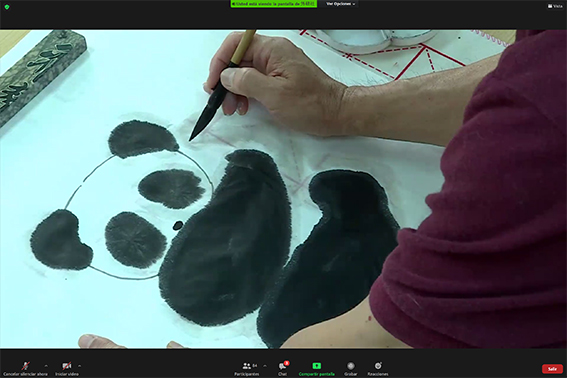
Task: Leave the meeting with the red Salir button
Action: tap(552, 369)
